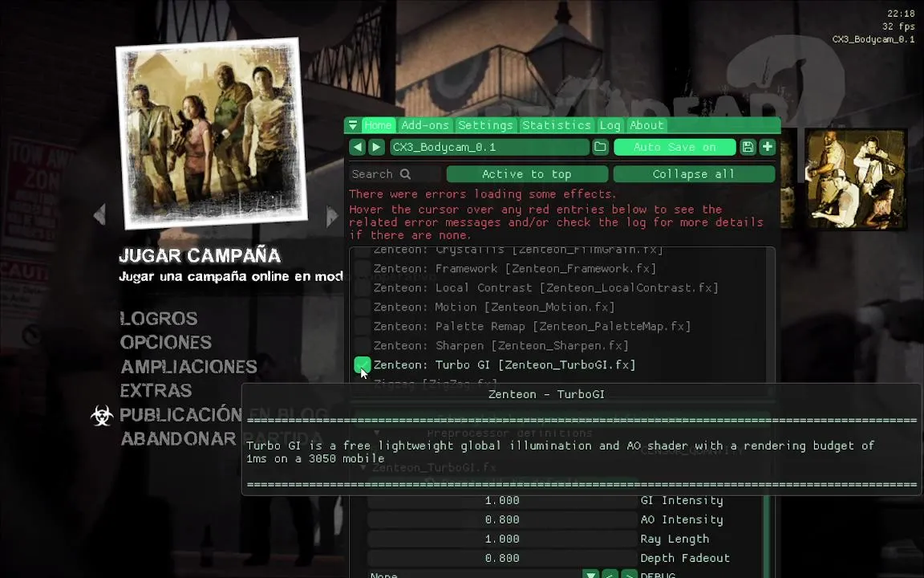This screenshot has width=924, height=578.
Task: Step DEBUG mode back with the < button
Action: [610, 575]
